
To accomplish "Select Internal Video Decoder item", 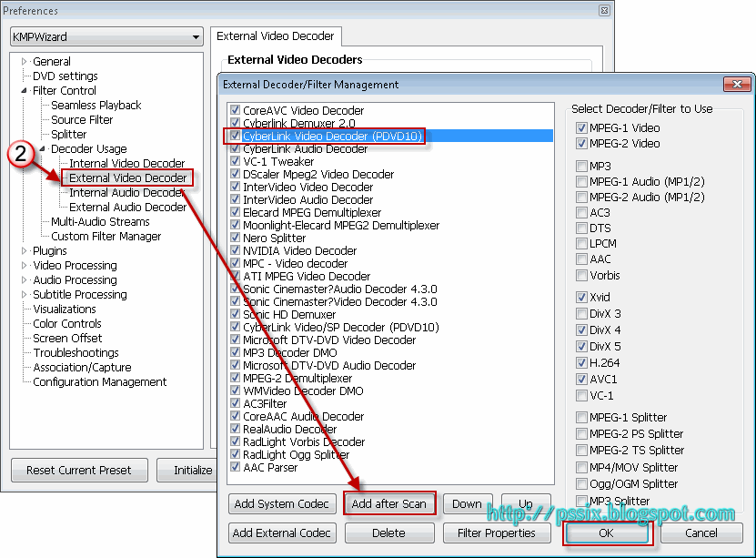I will (x=126, y=164).
